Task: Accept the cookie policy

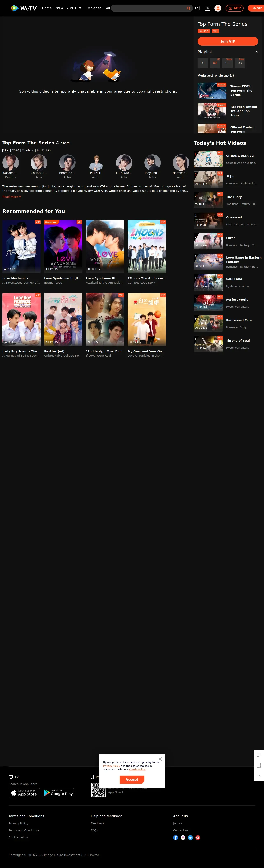Action: pos(132,779)
